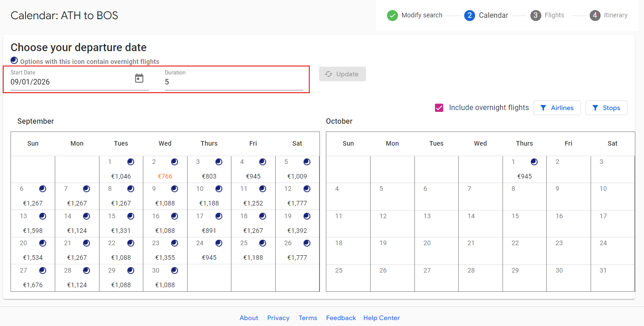Select October 15 in the calendar
The image size is (644, 326).
(x=524, y=224)
